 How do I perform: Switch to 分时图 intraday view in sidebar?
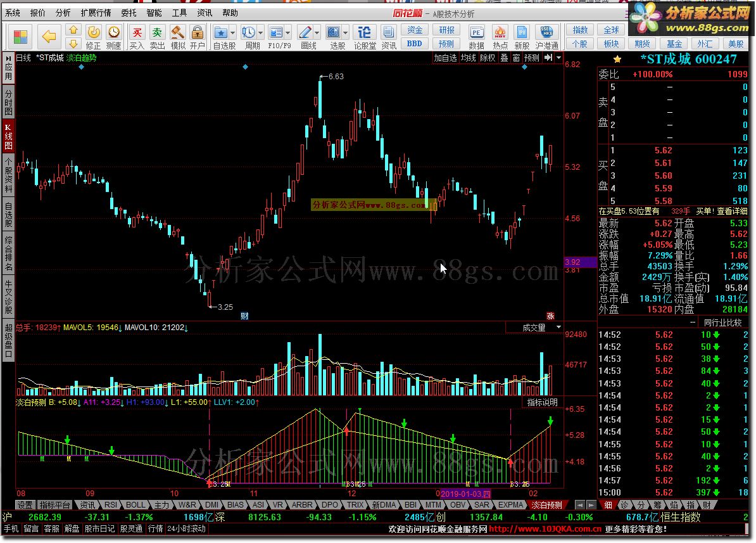[x=8, y=102]
